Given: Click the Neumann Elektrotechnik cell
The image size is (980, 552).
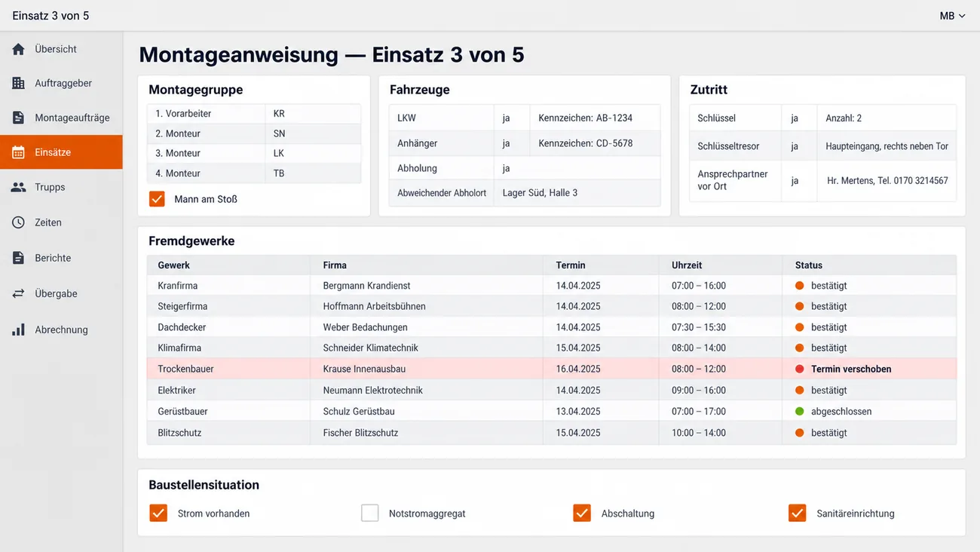Looking at the screenshot, I should [x=427, y=390].
